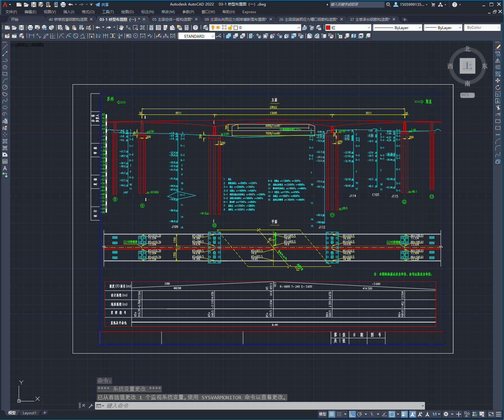Click the ViewCube 上 top face
The width and height of the screenshot is (504, 420).
(x=468, y=66)
